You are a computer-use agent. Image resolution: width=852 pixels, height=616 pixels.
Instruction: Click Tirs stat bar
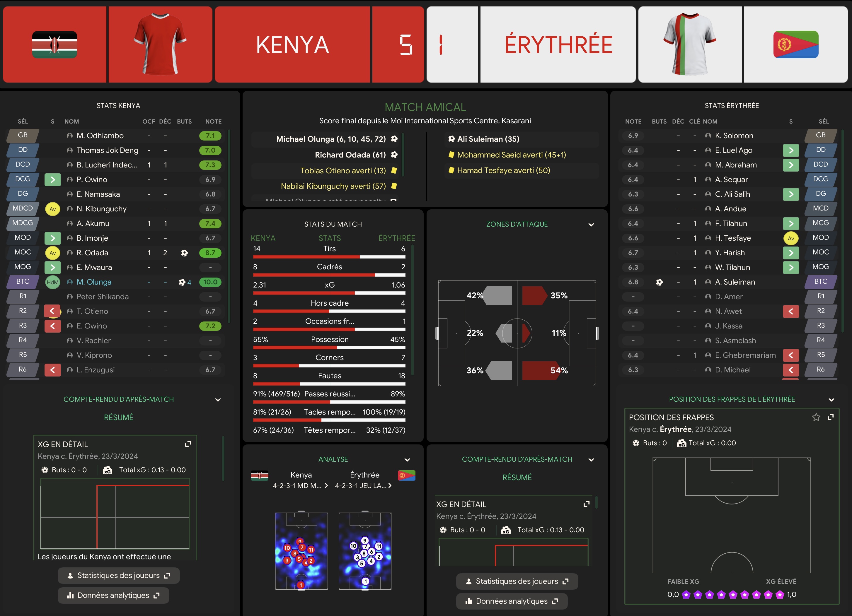pyautogui.click(x=329, y=257)
